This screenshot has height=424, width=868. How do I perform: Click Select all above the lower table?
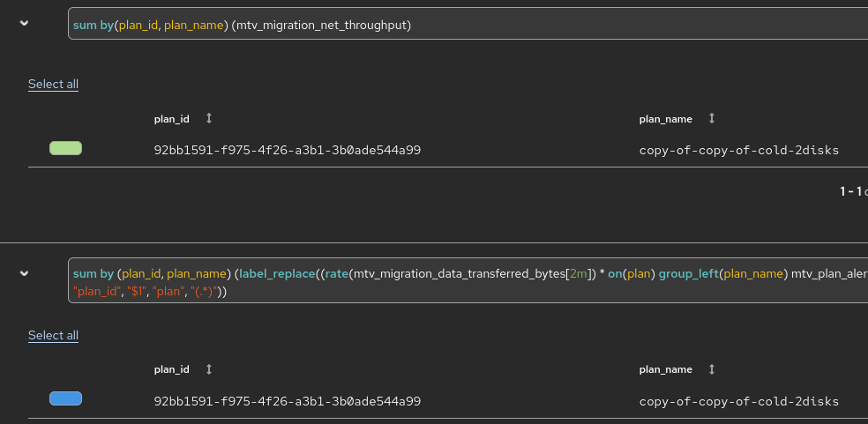pyautogui.click(x=53, y=335)
